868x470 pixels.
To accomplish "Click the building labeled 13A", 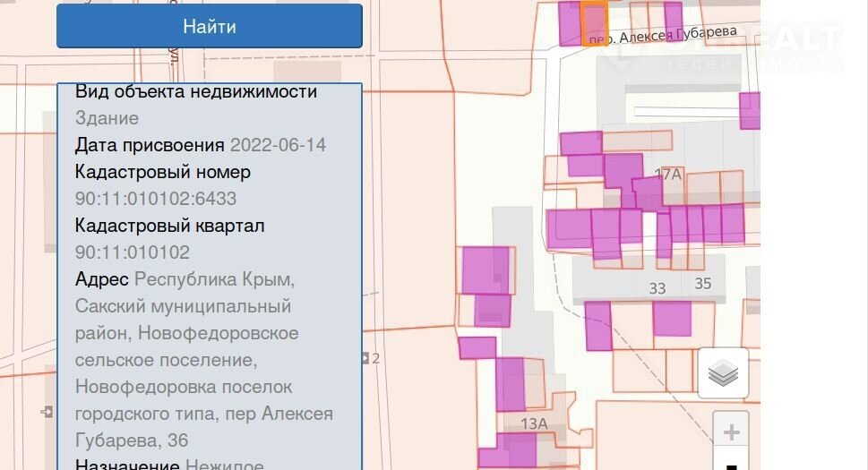I will pyautogui.click(x=534, y=423).
